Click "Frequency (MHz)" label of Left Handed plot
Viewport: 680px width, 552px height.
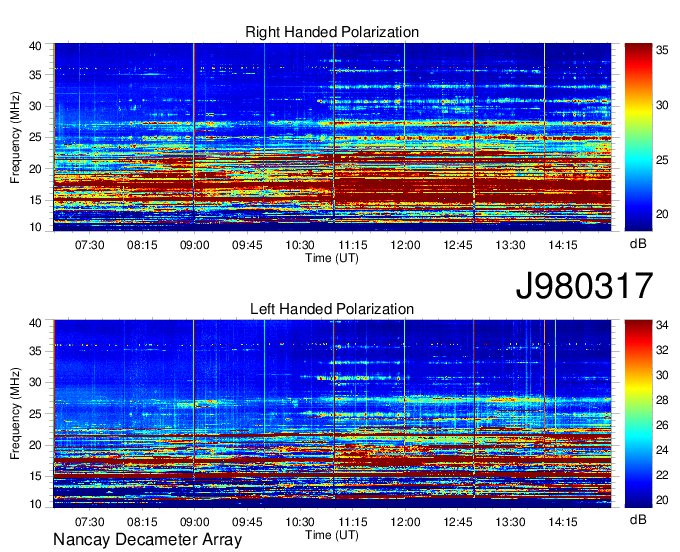(x=15, y=414)
